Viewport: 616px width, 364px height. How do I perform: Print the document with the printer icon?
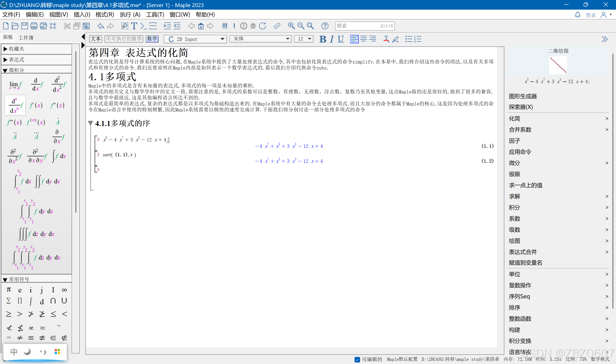pos(34,26)
